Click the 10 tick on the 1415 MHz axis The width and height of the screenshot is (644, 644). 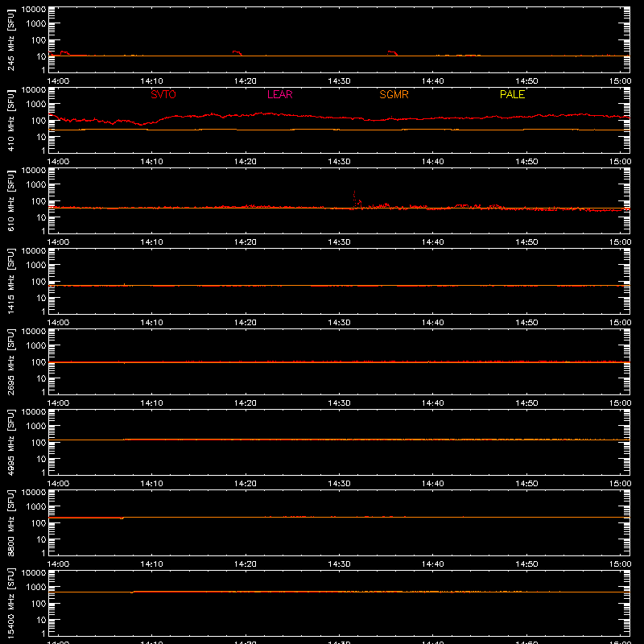[42, 298]
